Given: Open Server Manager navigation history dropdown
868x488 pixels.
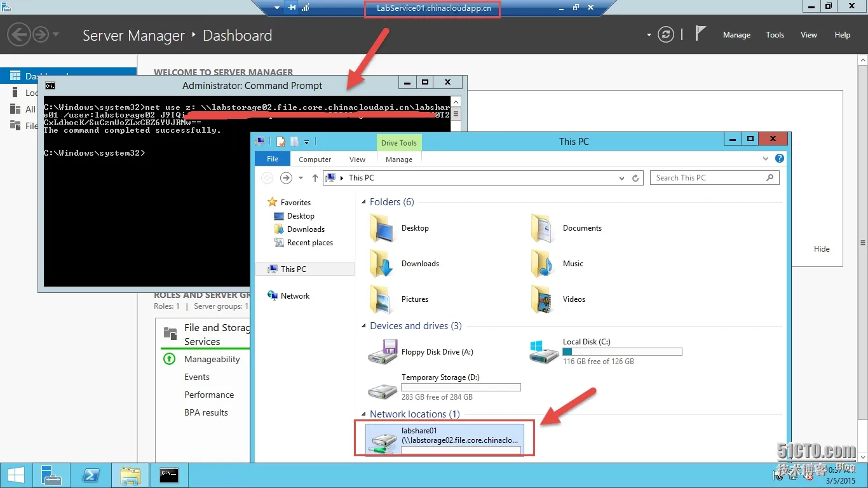Looking at the screenshot, I should 56,34.
